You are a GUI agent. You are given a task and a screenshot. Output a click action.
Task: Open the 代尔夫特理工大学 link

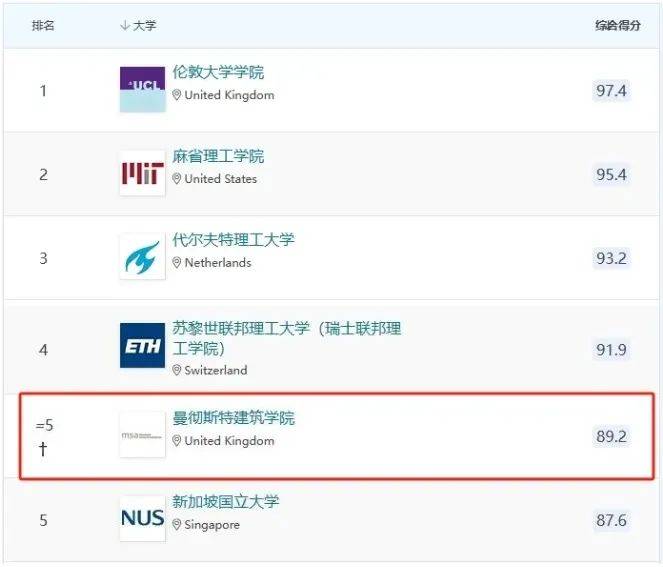[x=233, y=240]
